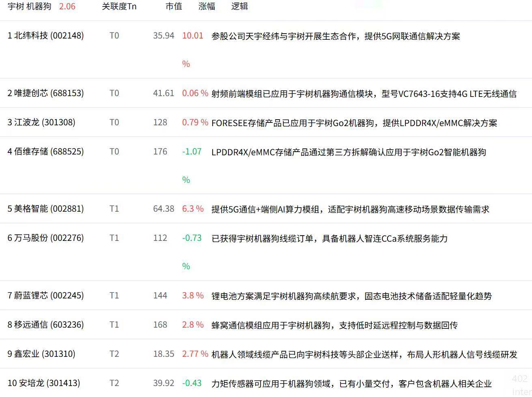Screen dimensions: 532x397
Task: Open stock 佰维存储 (688525)
Action: [46, 152]
